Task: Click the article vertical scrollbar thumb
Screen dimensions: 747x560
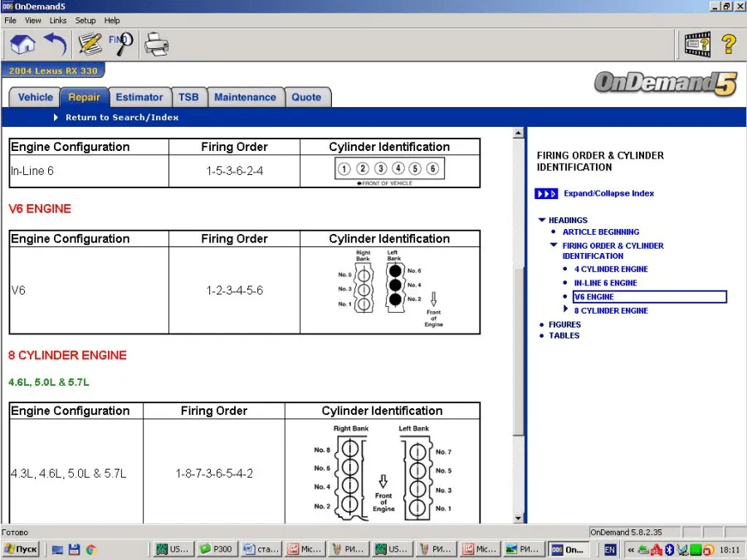Action: [x=518, y=353]
